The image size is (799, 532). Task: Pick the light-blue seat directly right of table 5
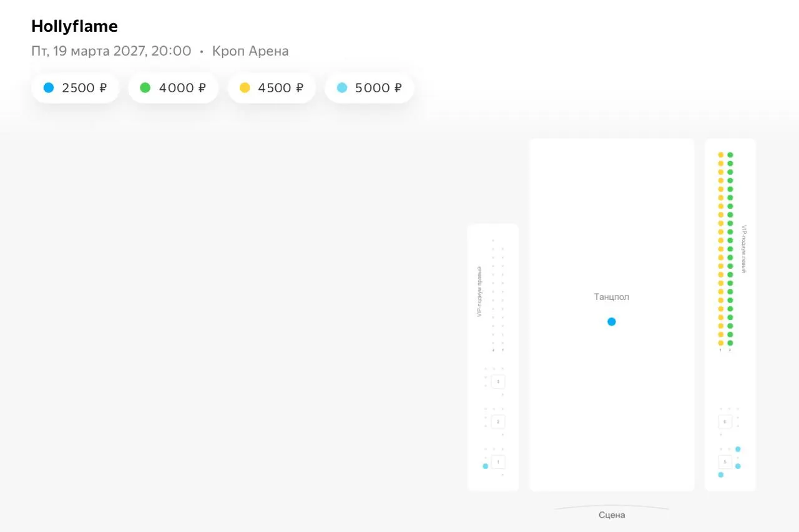click(738, 466)
